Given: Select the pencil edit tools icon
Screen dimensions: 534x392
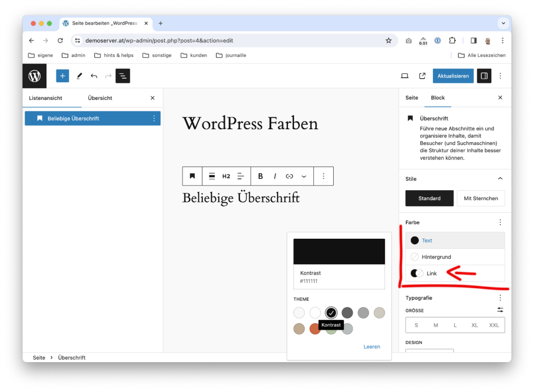Looking at the screenshot, I should [79, 76].
